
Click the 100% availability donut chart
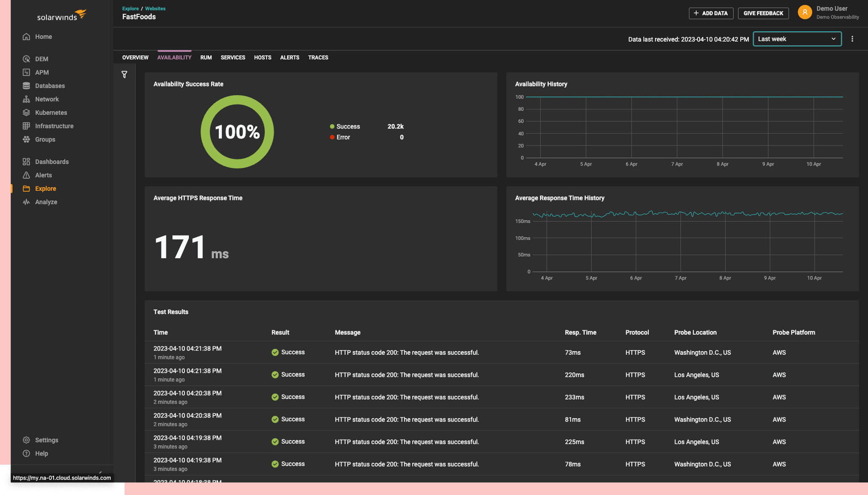[237, 132]
